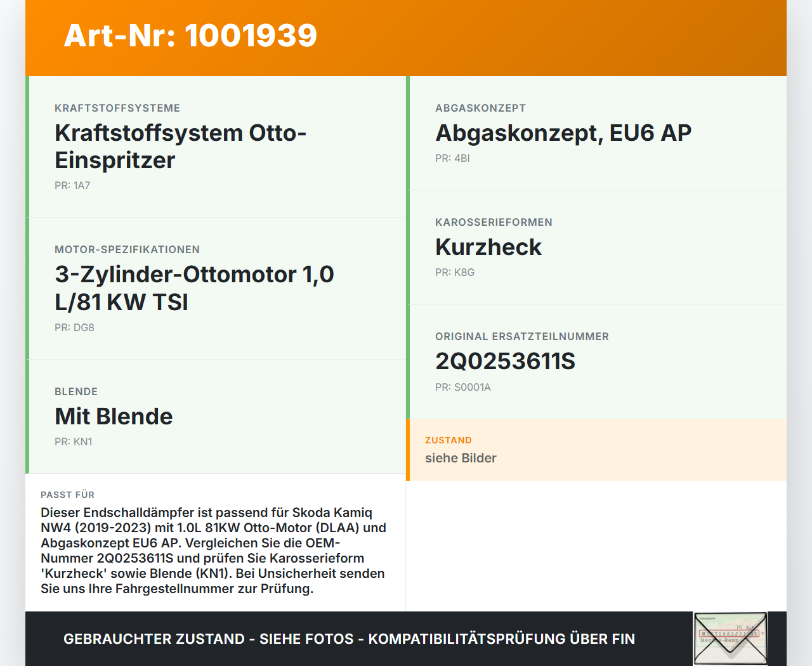Click the "PR: DG8" code
The image size is (812, 666).
(74, 327)
